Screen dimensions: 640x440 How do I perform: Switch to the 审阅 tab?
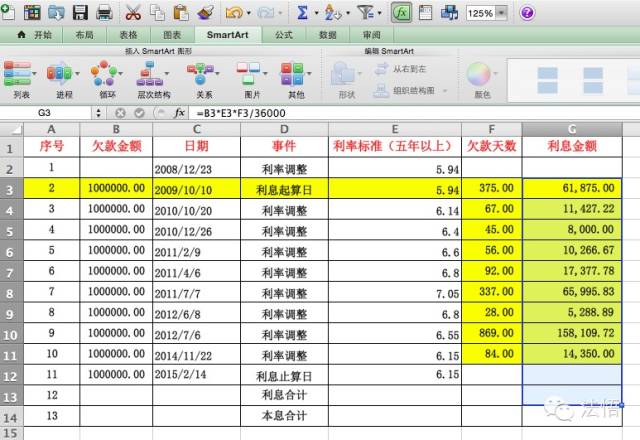click(x=371, y=35)
